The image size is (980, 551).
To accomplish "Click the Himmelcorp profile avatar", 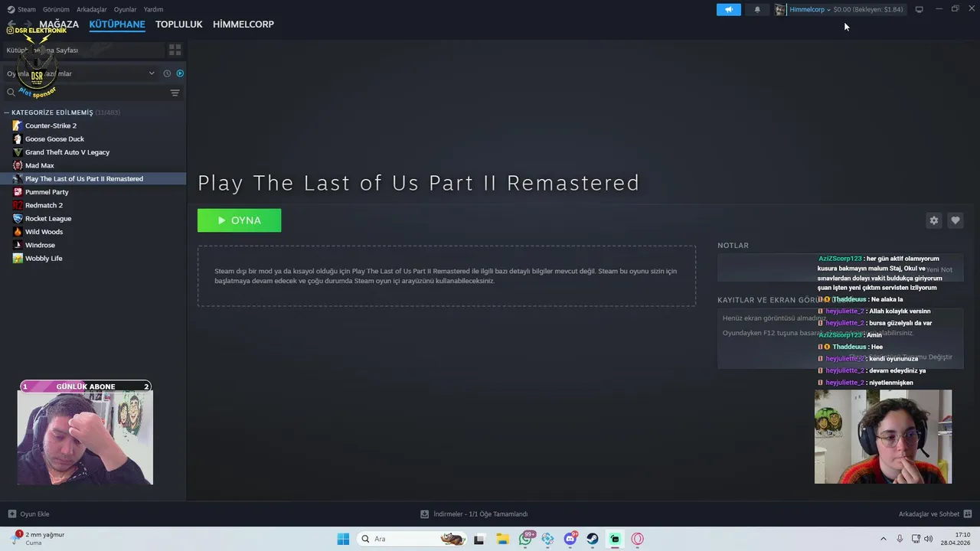I will click(780, 9).
